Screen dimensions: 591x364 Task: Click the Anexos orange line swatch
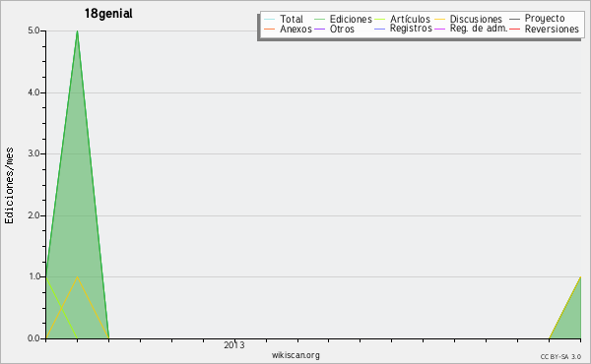point(270,29)
